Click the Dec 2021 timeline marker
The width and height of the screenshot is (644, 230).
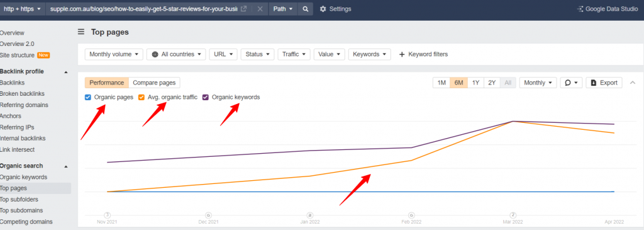[209, 215]
